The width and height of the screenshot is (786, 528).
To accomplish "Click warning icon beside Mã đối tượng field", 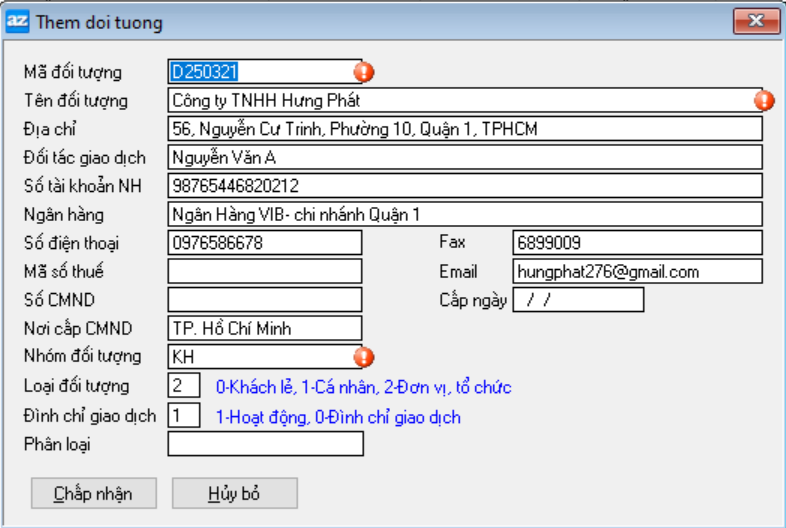I will tap(364, 72).
